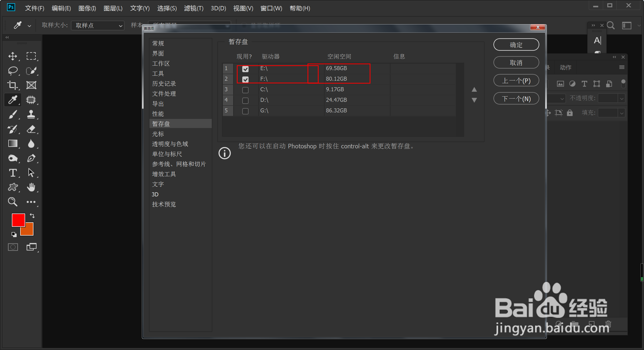644x350 pixels.
Task: Select the Move tool
Action: (13, 56)
